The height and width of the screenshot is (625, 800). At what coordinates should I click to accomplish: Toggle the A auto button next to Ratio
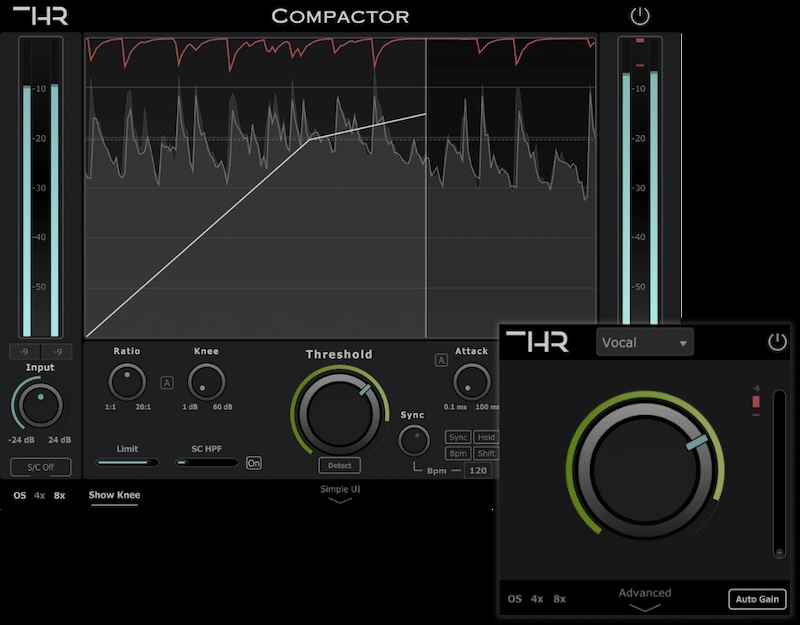pos(167,383)
